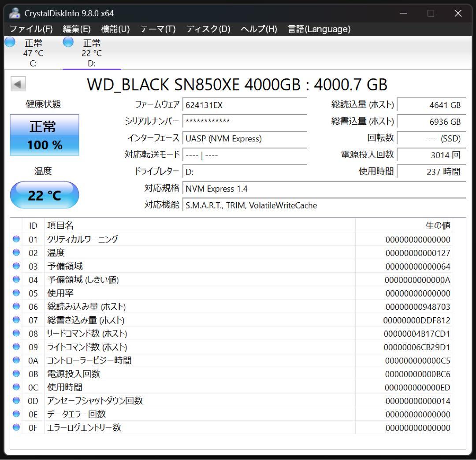Screen dimensions: 476x460
Task: Click raw value 00000004B17CD1
Action: click(x=417, y=334)
